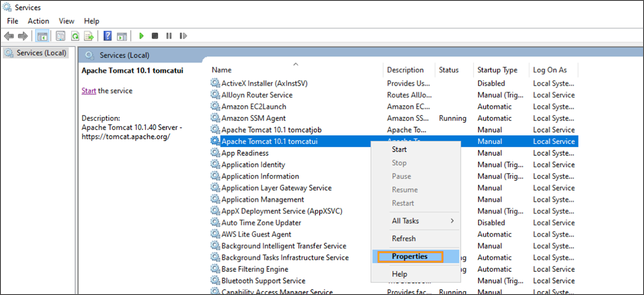Image resolution: width=644 pixels, height=295 pixels.
Task: Click the 'Start' the service link
Action: pos(89,91)
